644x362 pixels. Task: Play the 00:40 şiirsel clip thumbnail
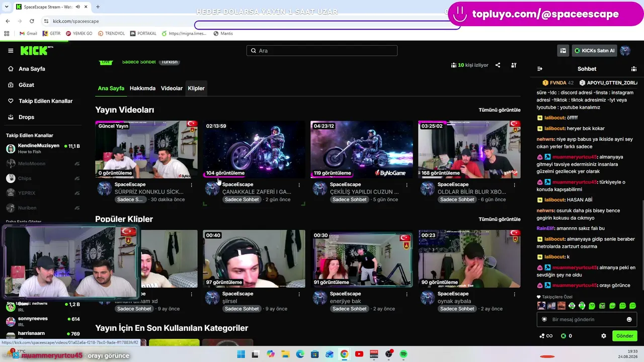point(254,259)
